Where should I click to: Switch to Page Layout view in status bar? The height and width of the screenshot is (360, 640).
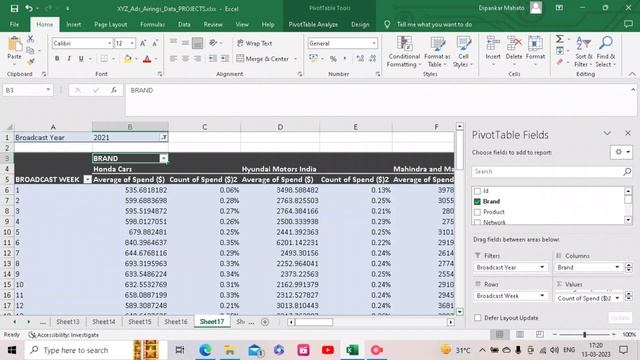tap(520, 334)
